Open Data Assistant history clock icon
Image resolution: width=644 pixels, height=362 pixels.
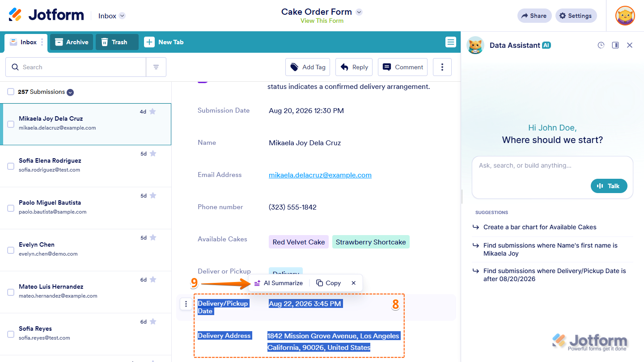(601, 45)
